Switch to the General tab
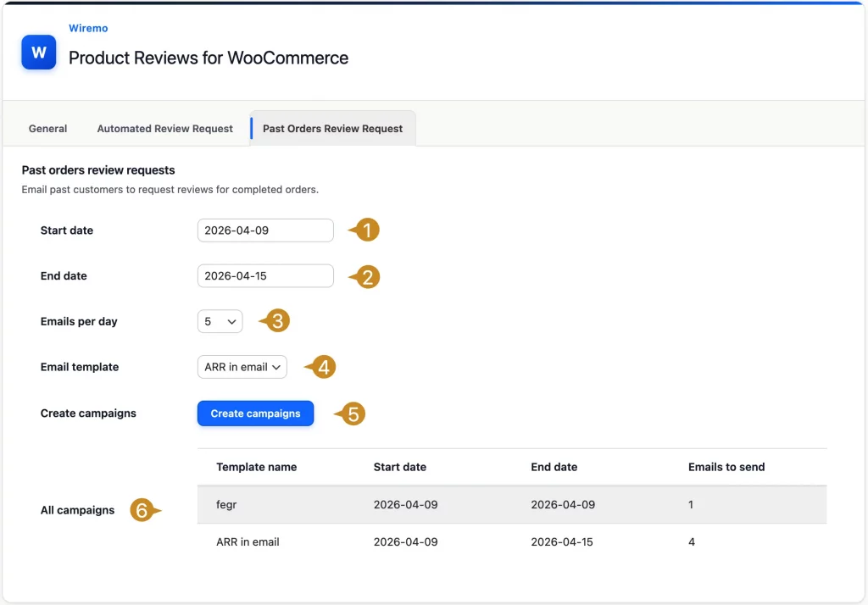 47,128
